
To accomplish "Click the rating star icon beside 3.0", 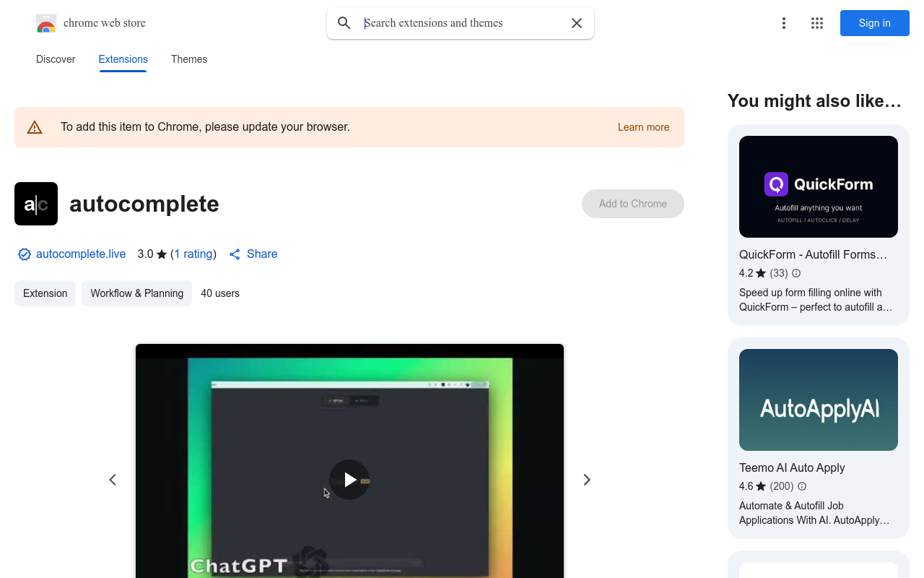I will click(162, 254).
